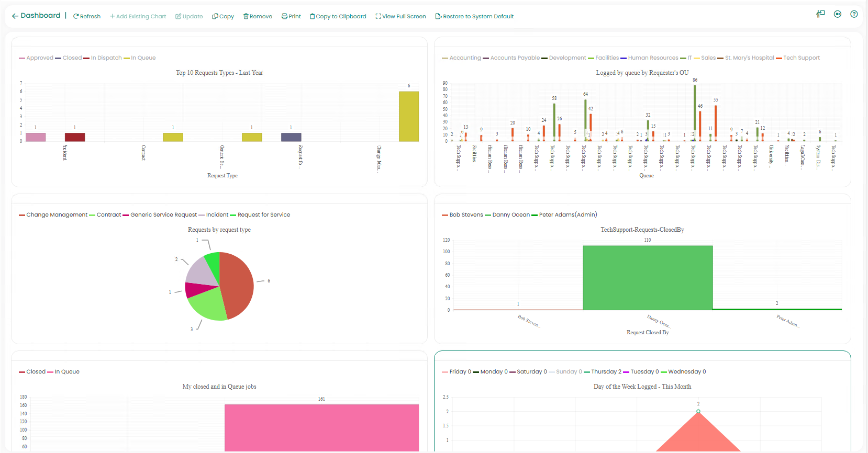Click Copy to Clipboard
868x453 pixels.
338,17
